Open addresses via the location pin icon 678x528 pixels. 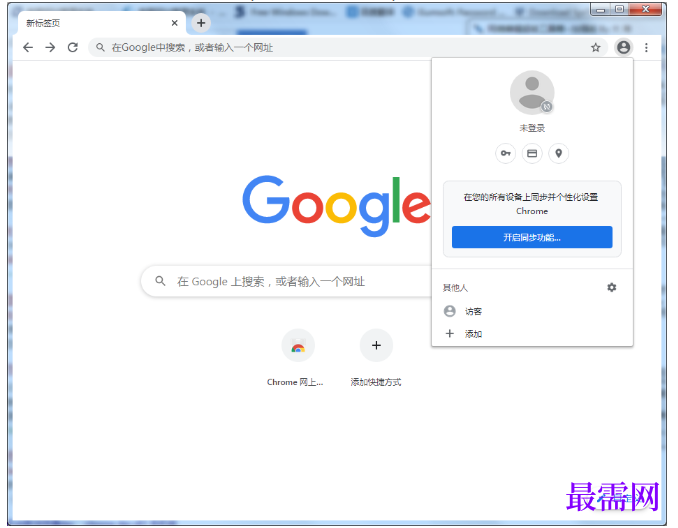[559, 154]
